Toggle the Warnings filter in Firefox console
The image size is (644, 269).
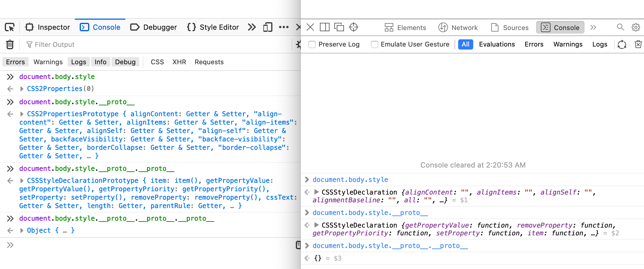tap(48, 62)
